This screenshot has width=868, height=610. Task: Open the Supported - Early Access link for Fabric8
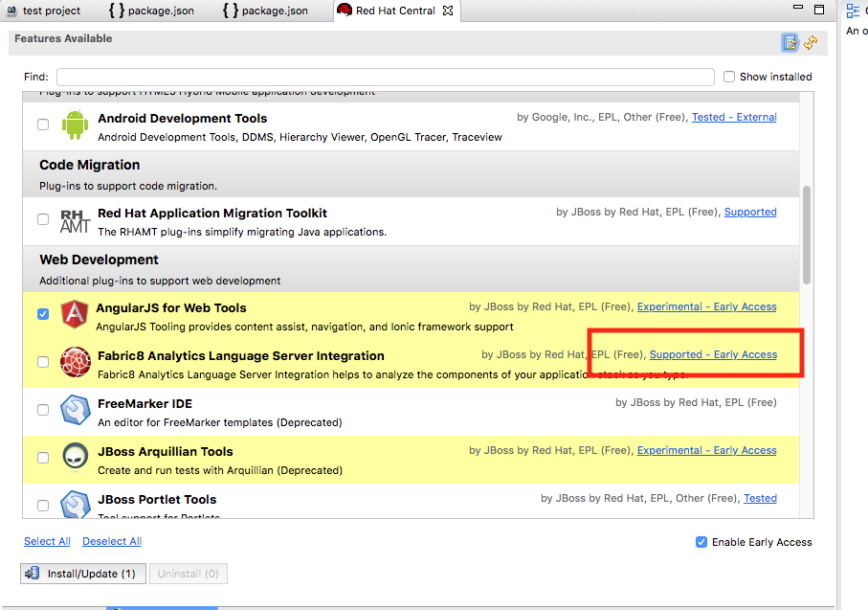[x=713, y=355]
